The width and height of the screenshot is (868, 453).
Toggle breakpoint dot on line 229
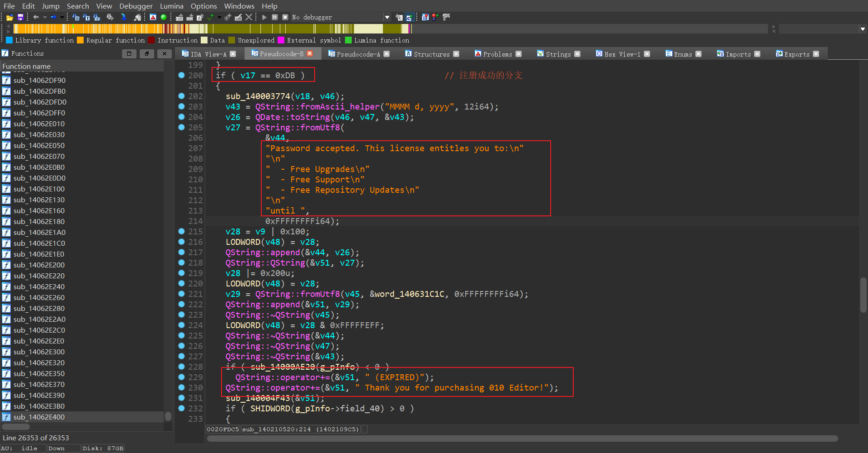[181, 377]
